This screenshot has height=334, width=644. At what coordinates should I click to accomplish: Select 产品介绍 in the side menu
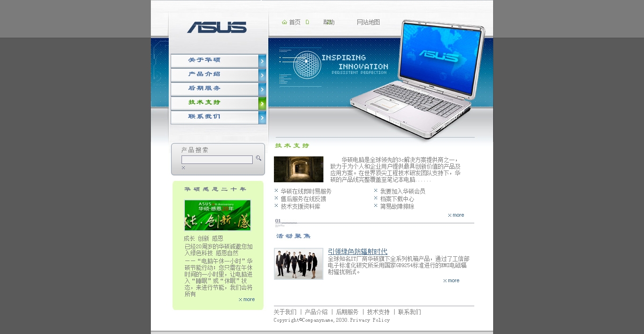pyautogui.click(x=218, y=75)
